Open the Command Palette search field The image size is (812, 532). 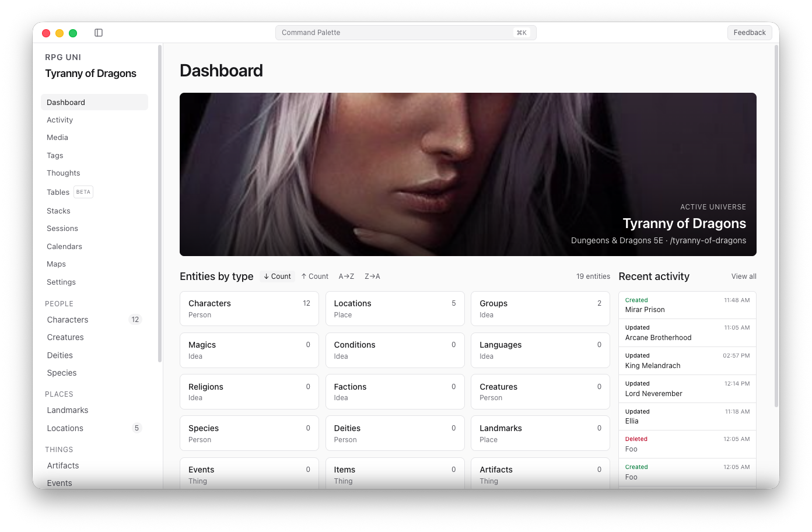[x=405, y=33]
